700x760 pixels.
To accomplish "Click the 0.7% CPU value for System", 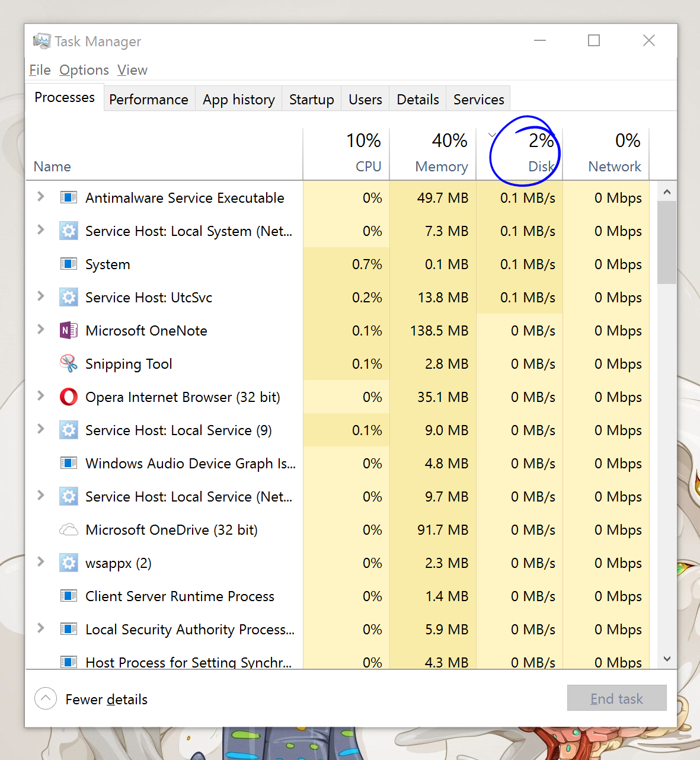I will coord(367,264).
